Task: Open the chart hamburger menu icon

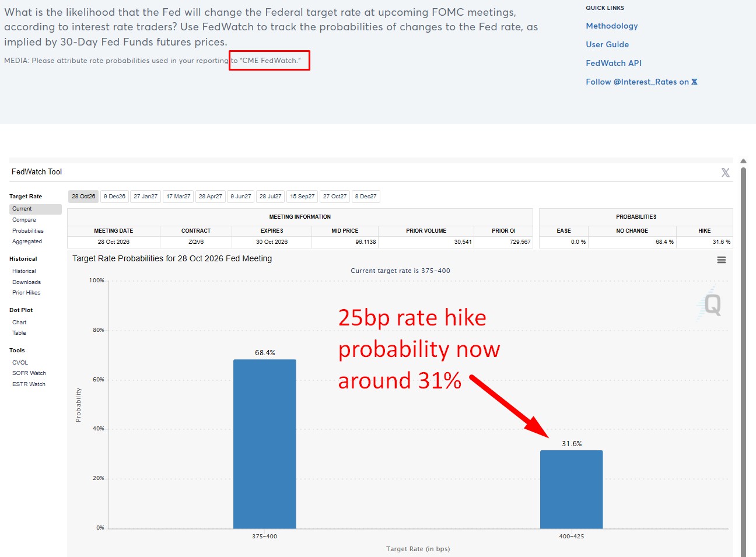Action: (722, 260)
